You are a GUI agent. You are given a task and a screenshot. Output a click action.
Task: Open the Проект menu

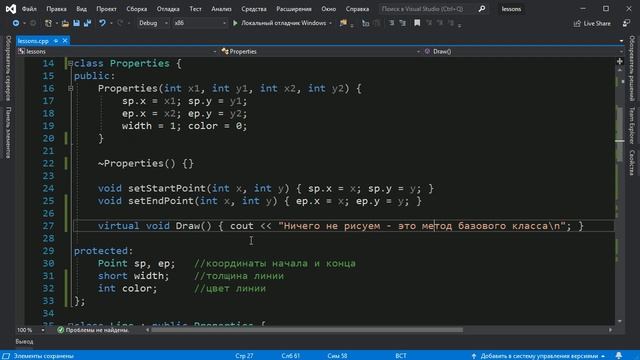(106, 9)
